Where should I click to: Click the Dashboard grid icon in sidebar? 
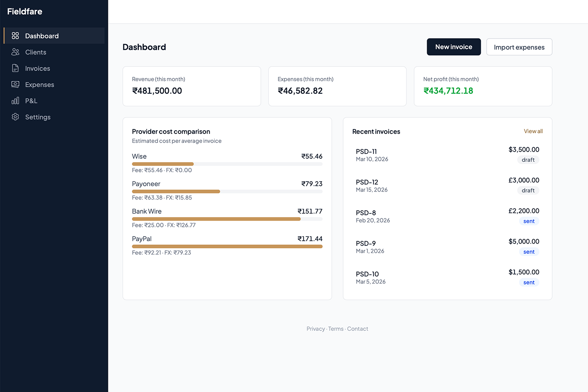tap(16, 36)
